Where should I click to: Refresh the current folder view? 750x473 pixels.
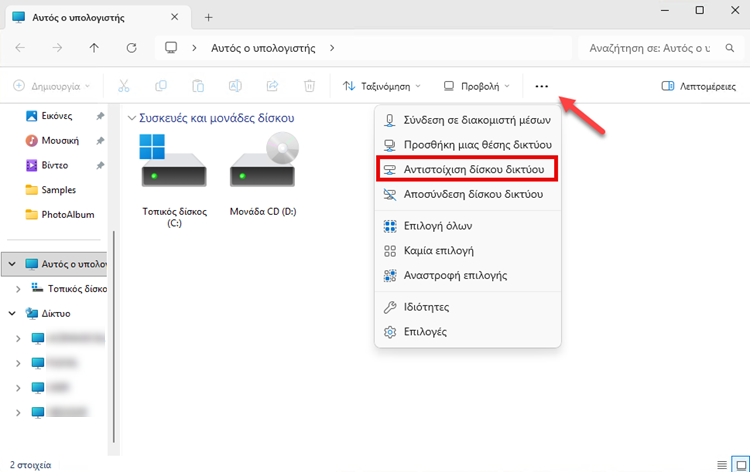[132, 48]
